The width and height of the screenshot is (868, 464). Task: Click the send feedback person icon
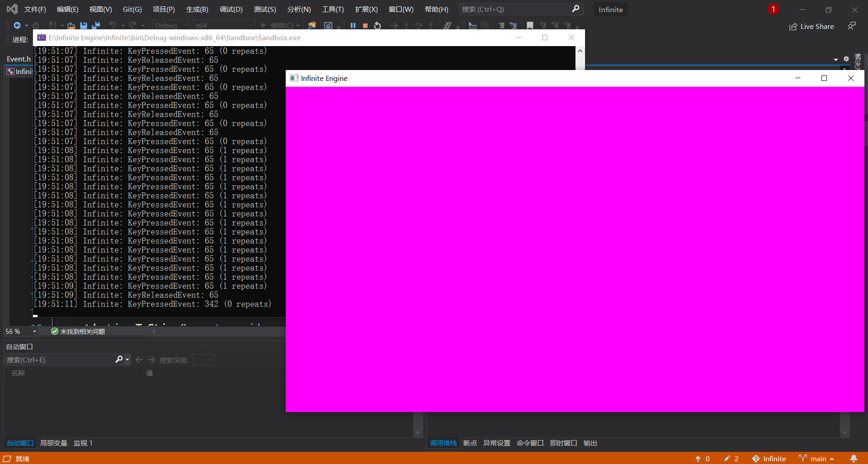(x=852, y=26)
